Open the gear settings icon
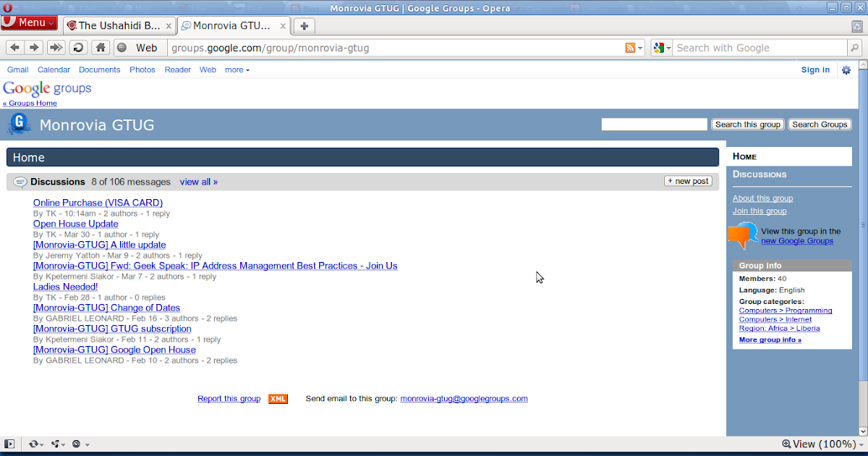The image size is (868, 456). (846, 70)
